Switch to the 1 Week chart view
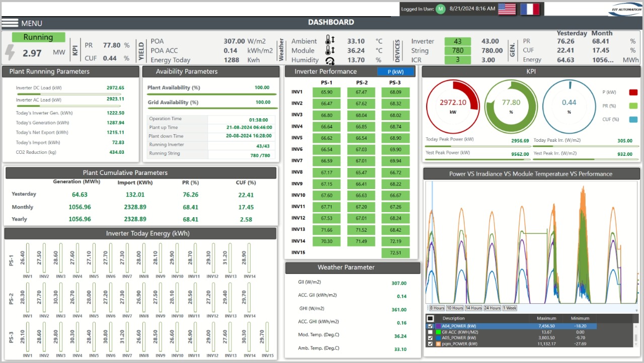This screenshot has height=363, width=644. tap(510, 308)
